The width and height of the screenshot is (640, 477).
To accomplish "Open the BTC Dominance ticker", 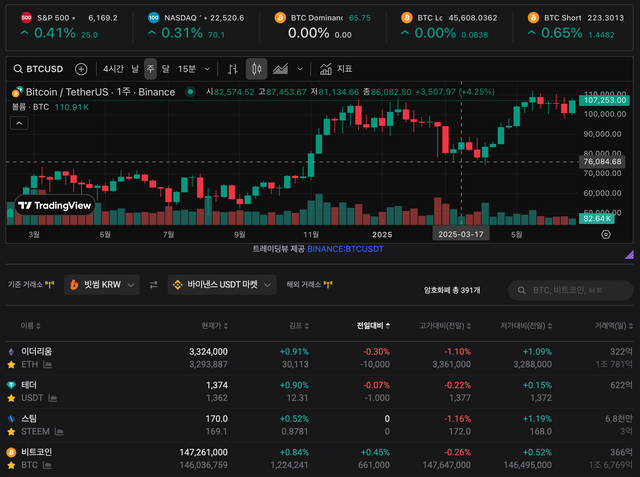I will (322, 26).
